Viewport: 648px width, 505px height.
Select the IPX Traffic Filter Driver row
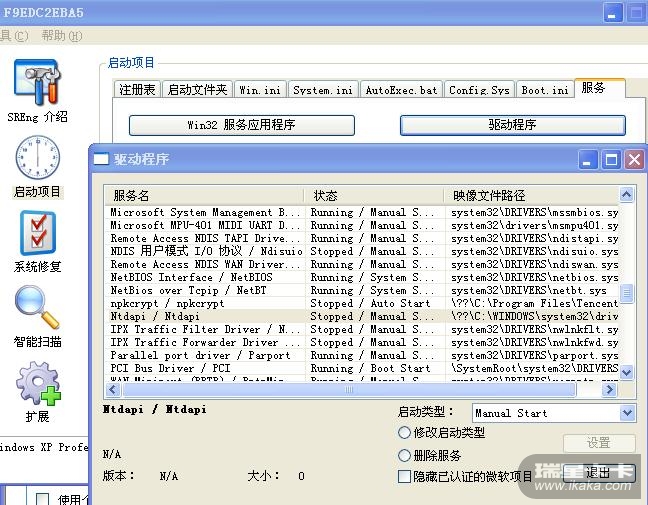coord(362,329)
